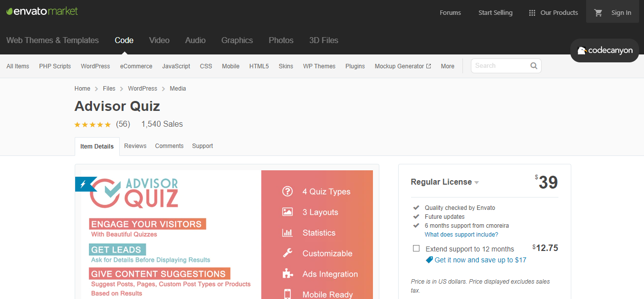The width and height of the screenshot is (644, 299).
Task: Click Get it now and save link
Action: tap(480, 260)
